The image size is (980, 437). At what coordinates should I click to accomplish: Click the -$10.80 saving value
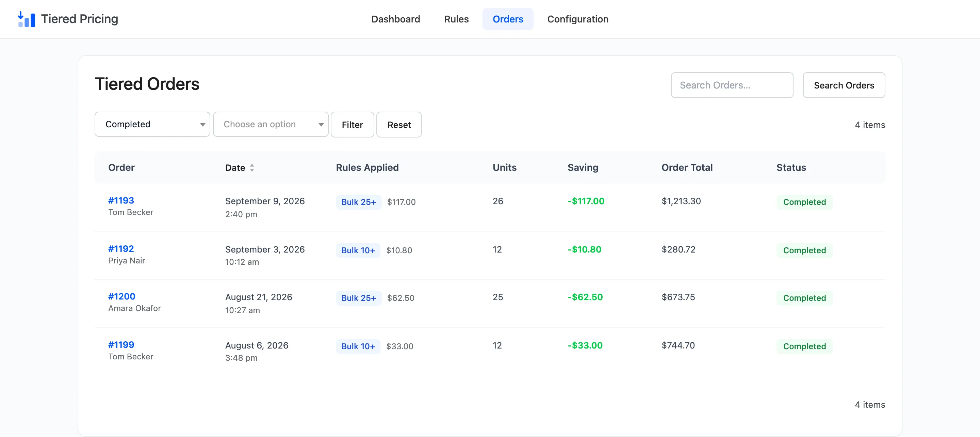click(584, 249)
